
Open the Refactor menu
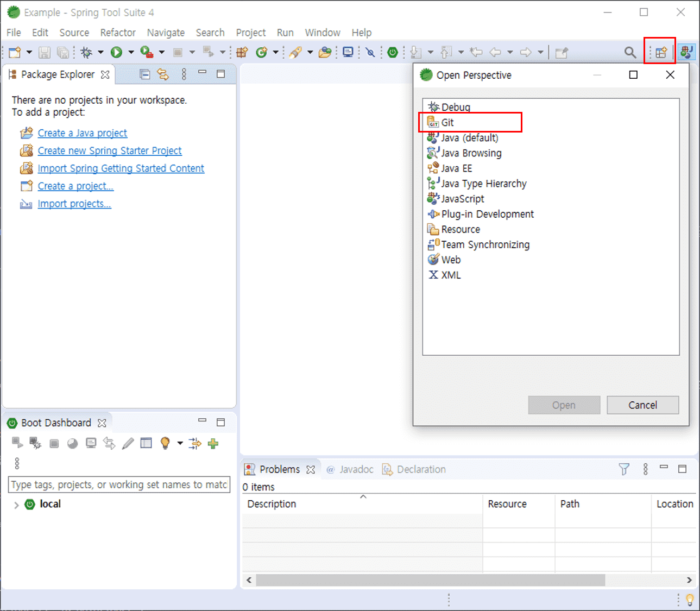click(118, 33)
